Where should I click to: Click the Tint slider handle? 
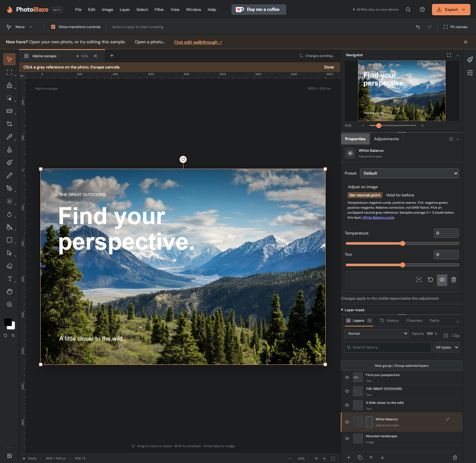403,265
